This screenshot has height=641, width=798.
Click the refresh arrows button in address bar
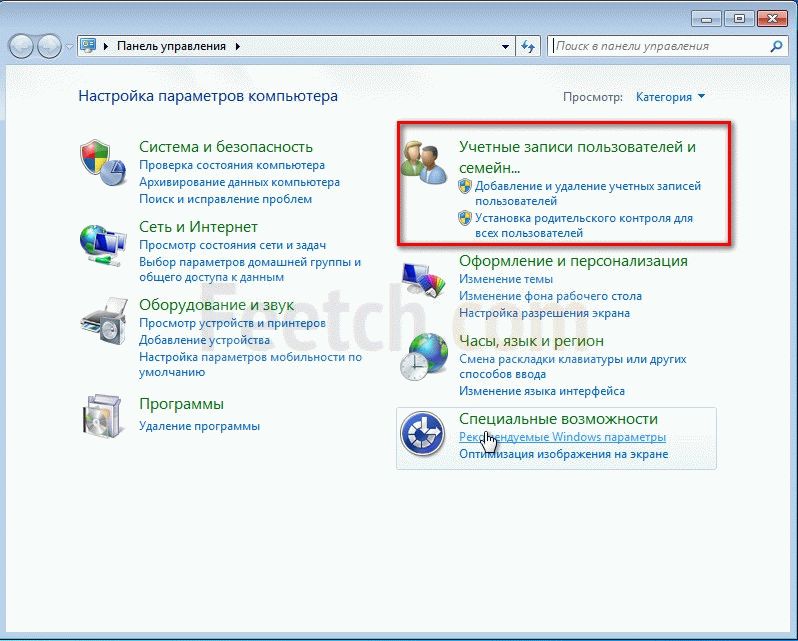pyautogui.click(x=528, y=46)
